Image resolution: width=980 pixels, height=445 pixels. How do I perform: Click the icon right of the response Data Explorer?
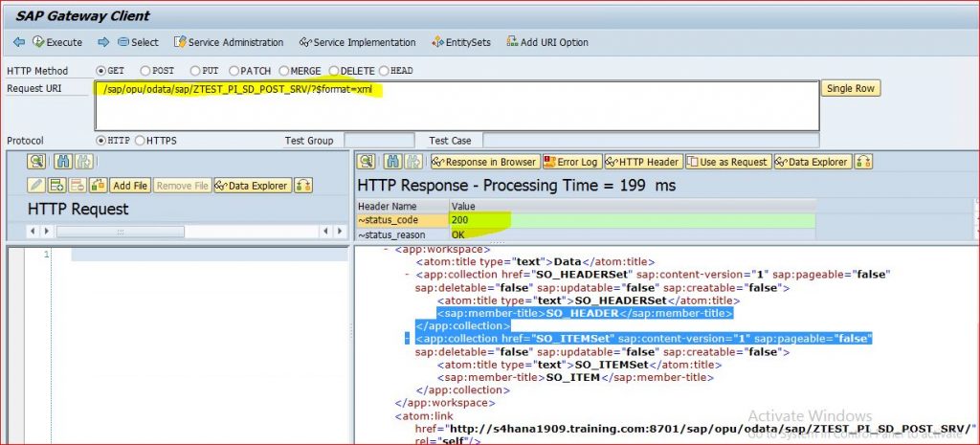click(x=863, y=162)
